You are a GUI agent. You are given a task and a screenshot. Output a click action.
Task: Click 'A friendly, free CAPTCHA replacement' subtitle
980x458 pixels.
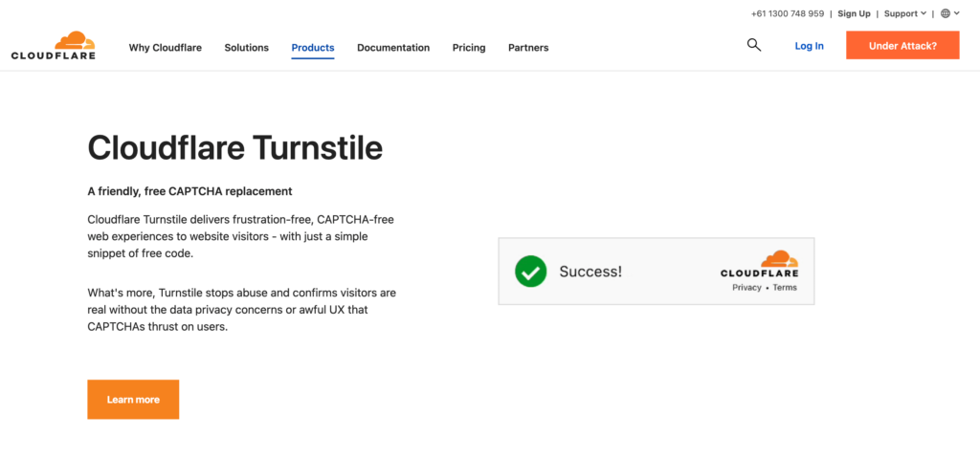click(190, 191)
